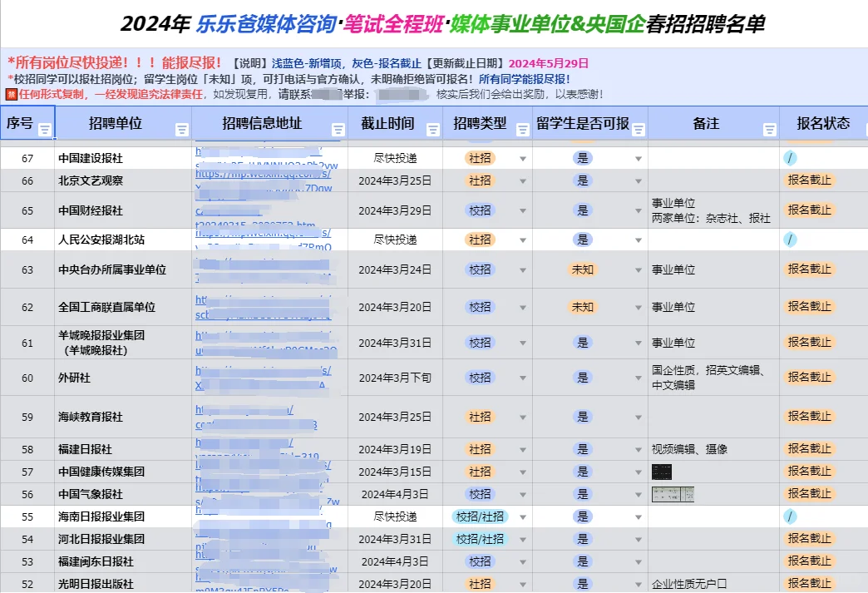Open filter icon in 备注 header
This screenshot has width=868, height=593.
[x=769, y=130]
